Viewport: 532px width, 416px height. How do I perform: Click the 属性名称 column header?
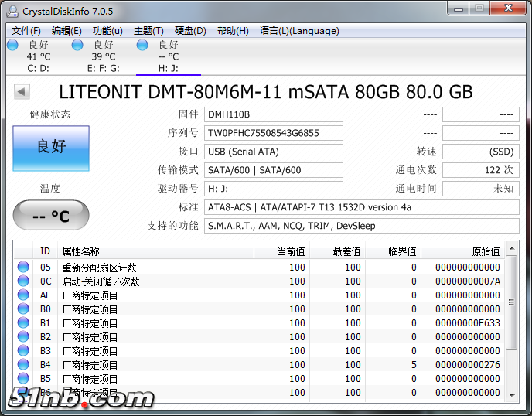point(156,251)
